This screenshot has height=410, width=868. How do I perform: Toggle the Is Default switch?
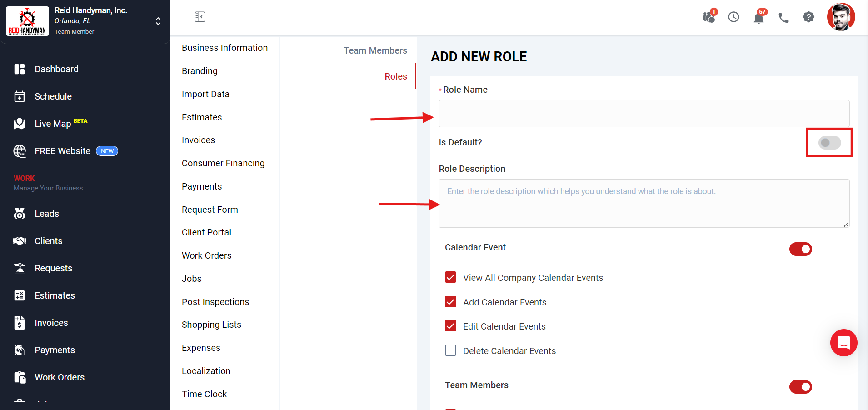[x=829, y=143]
